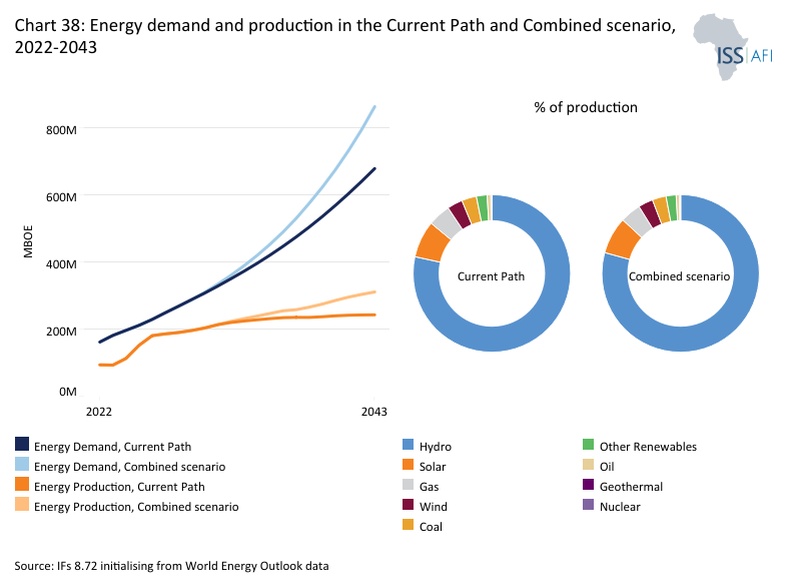Click the orange Solar segment in Combined scenario donut
The image size is (786, 587).
click(x=622, y=240)
